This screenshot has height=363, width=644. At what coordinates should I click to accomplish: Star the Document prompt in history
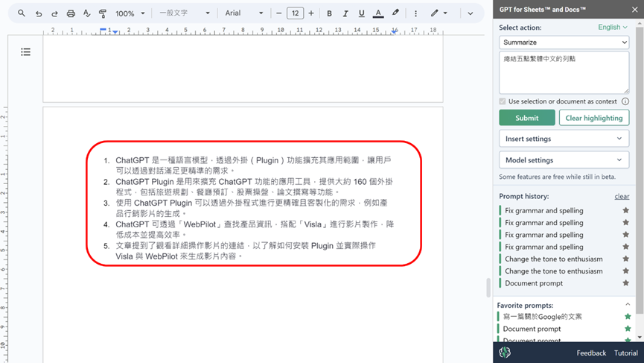pyautogui.click(x=625, y=283)
